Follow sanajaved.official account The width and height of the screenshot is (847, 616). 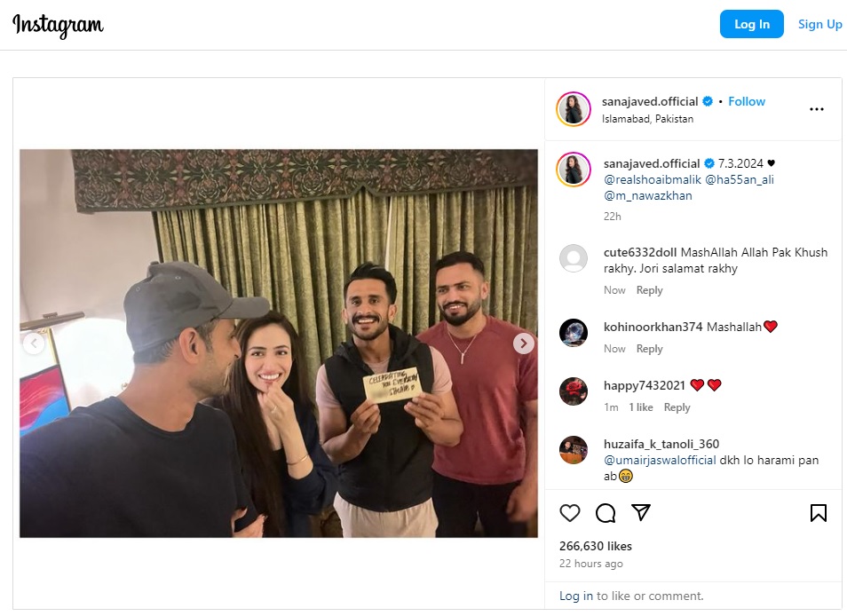[x=747, y=101]
